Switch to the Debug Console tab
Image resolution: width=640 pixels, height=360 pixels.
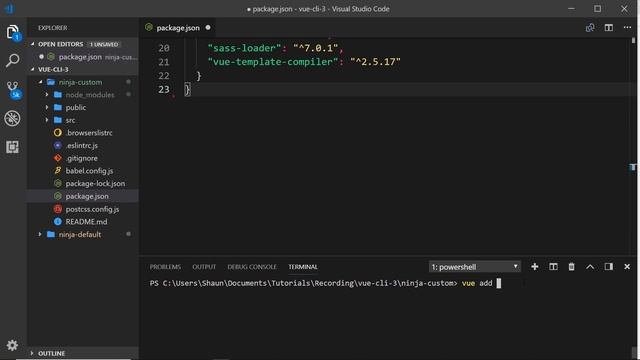point(252,267)
